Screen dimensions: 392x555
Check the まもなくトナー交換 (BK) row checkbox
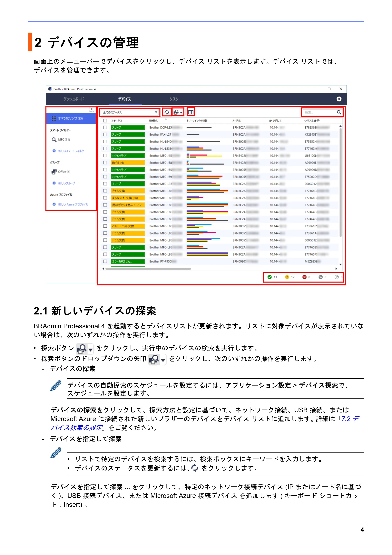[105, 198]
